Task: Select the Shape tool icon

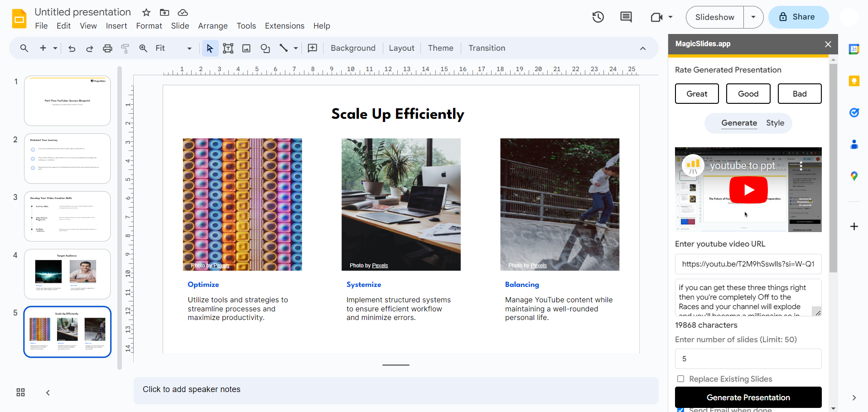Action: tap(265, 48)
